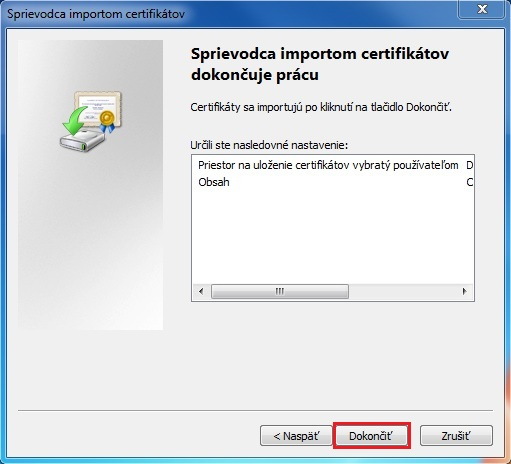
Task: Cancel the wizard with the Zrušiť button
Action: 456,436
